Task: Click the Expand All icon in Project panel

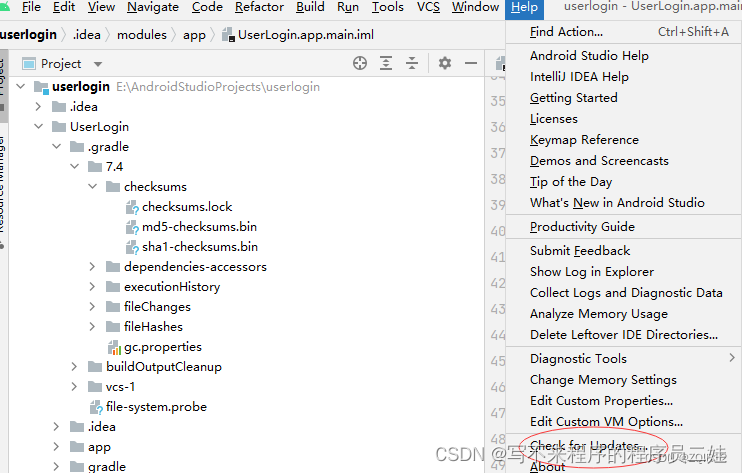Action: point(386,63)
